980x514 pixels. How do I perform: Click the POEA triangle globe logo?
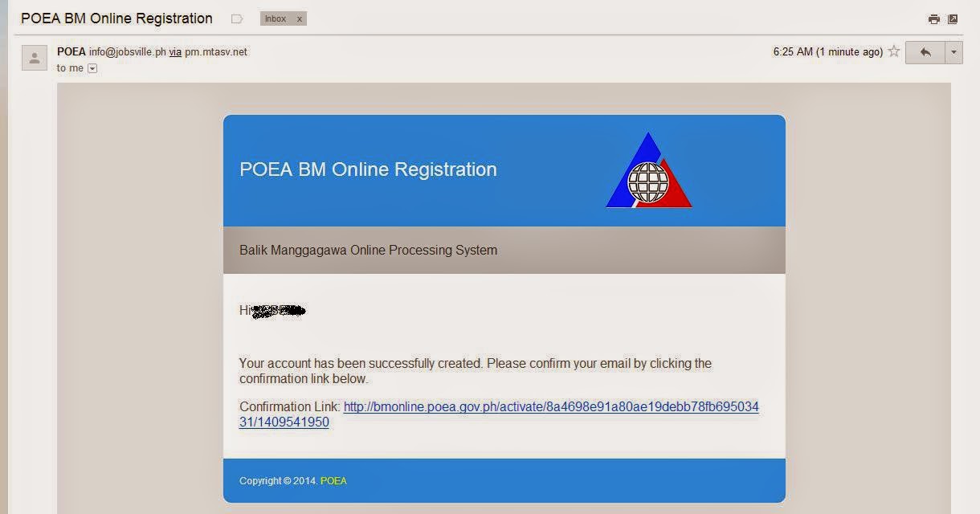click(x=648, y=171)
